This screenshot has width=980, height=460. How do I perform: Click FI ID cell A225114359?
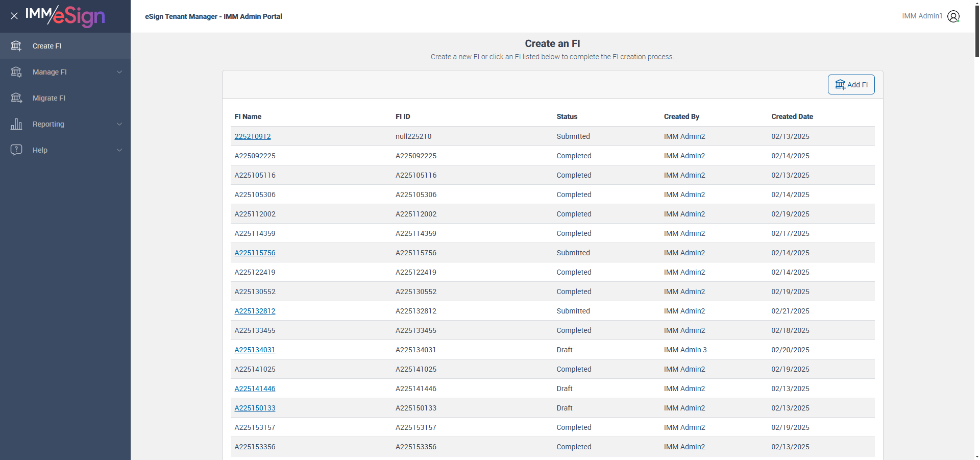[x=416, y=233]
